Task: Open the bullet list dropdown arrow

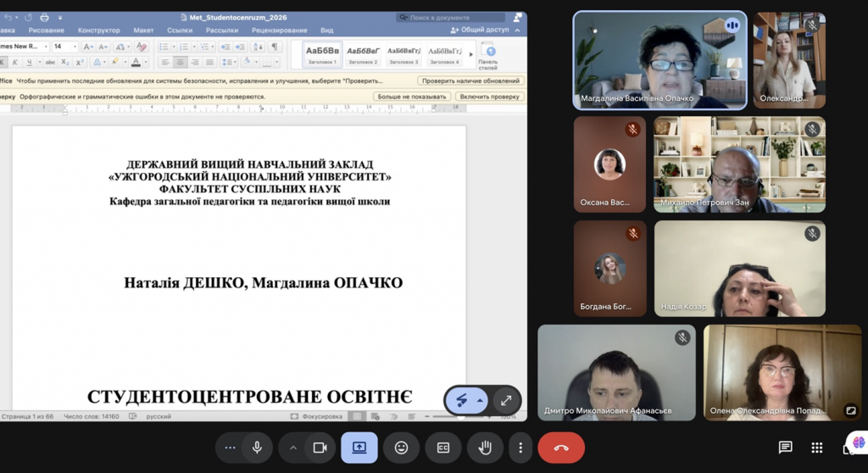Action: tap(173, 47)
